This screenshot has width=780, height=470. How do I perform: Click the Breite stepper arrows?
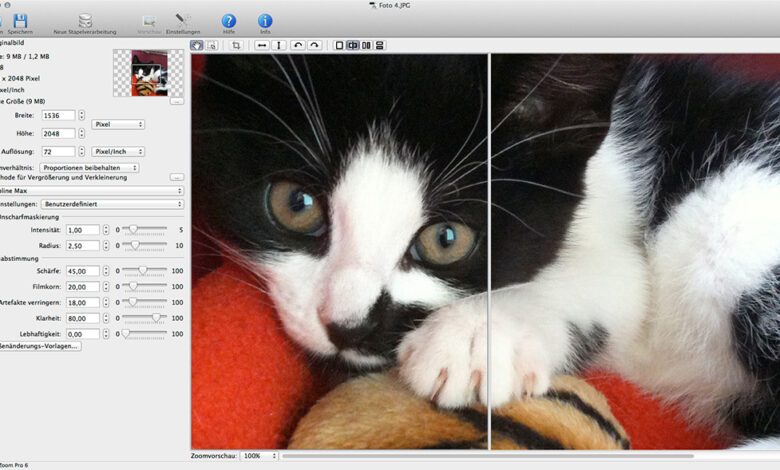click(x=82, y=115)
